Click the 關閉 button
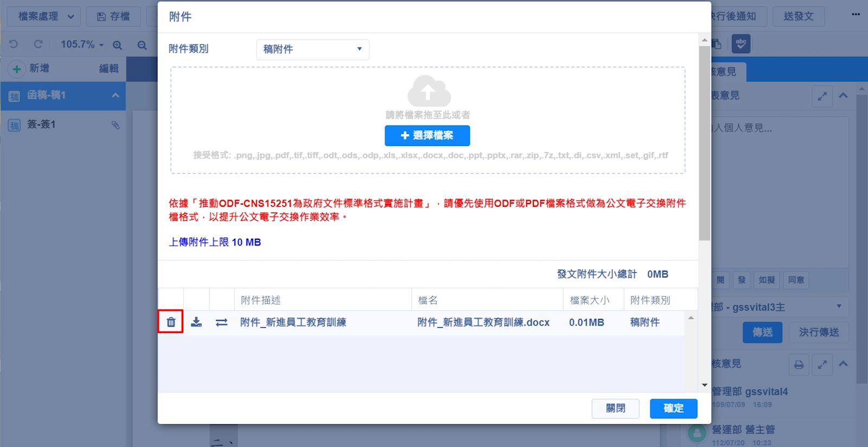Viewport: 868px width, 447px height. pyautogui.click(x=615, y=408)
